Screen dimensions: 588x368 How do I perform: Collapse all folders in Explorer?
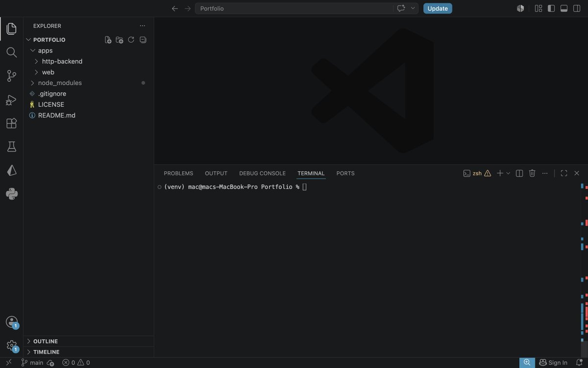point(143,40)
